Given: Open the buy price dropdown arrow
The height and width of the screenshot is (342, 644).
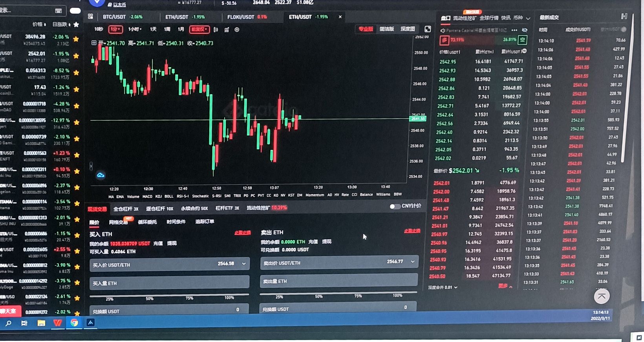Looking at the screenshot, I should (x=243, y=264).
